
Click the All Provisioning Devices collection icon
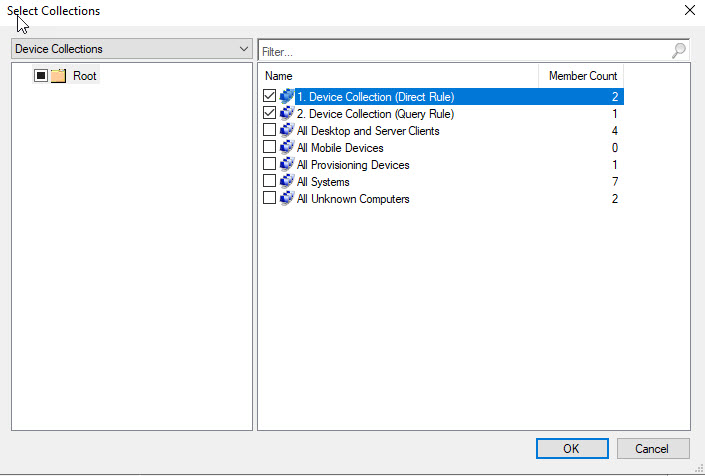click(287, 165)
